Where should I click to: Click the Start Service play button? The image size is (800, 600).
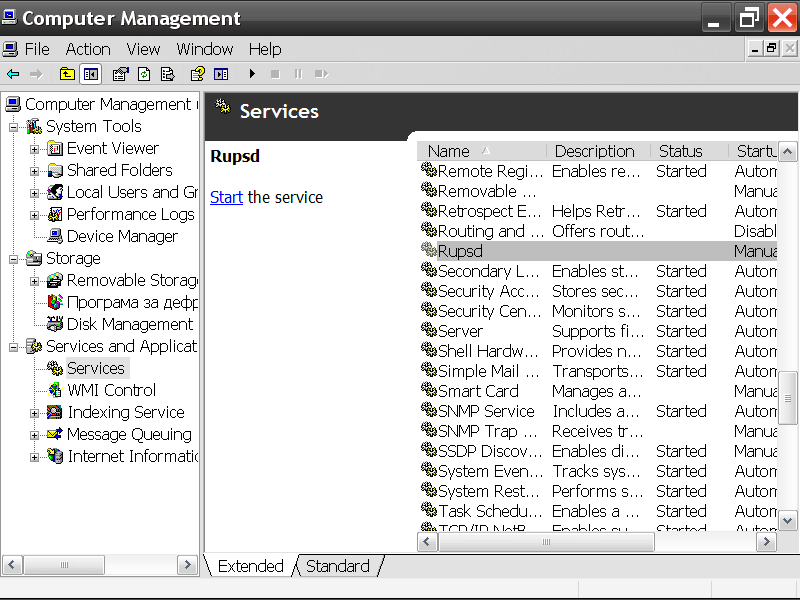252,74
